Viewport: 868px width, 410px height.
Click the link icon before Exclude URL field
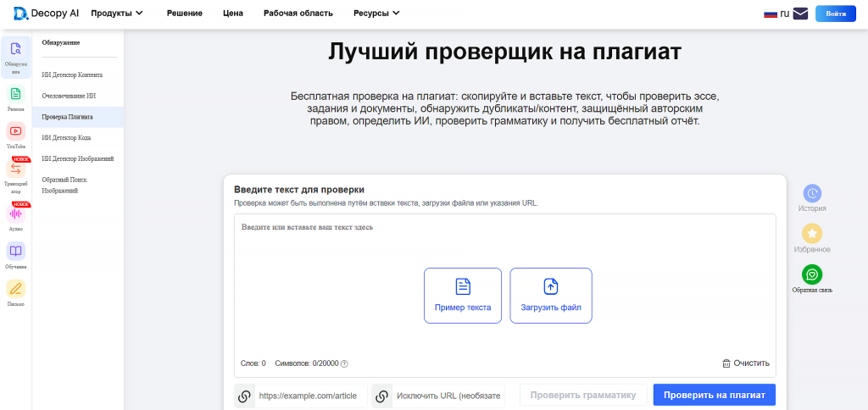click(381, 396)
